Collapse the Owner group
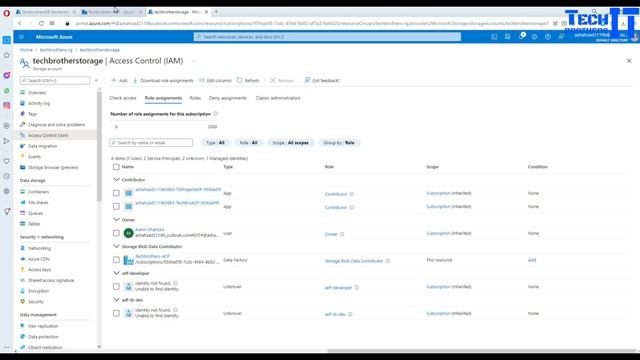This screenshot has height=360, width=640. tap(116, 220)
